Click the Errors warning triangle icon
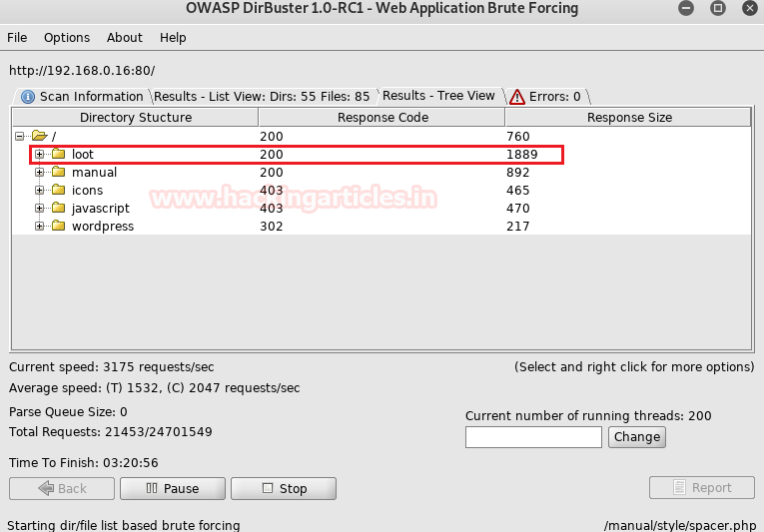764x532 pixels. [x=517, y=97]
